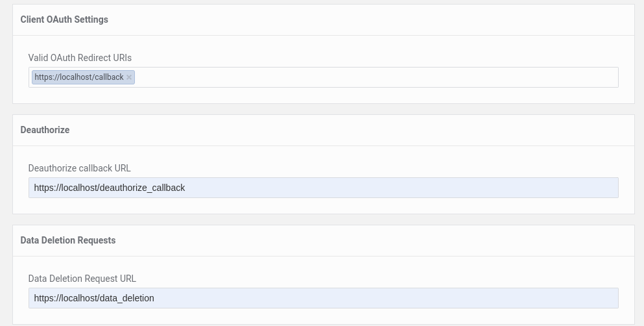Click the Data Deletion Request URL label

point(82,279)
